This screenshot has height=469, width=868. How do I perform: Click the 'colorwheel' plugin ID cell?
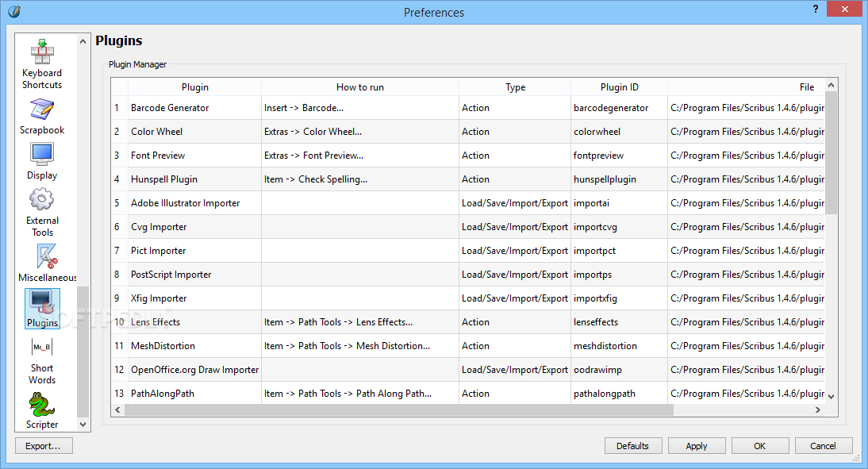click(620, 132)
